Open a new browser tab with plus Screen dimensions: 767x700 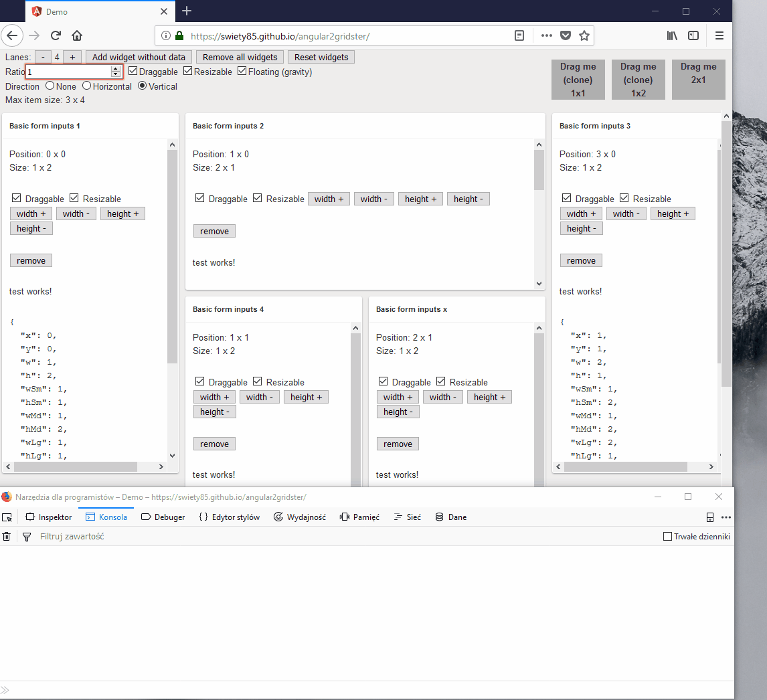point(186,11)
